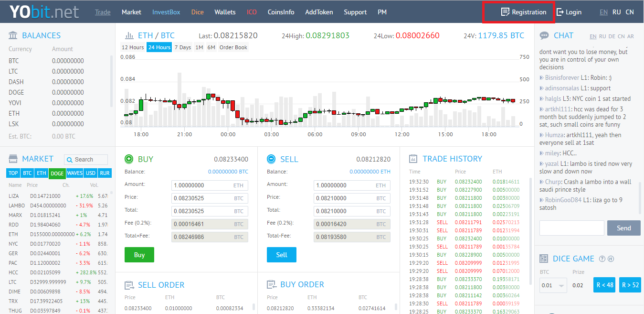
Task: Open PM messages
Action: click(382, 12)
